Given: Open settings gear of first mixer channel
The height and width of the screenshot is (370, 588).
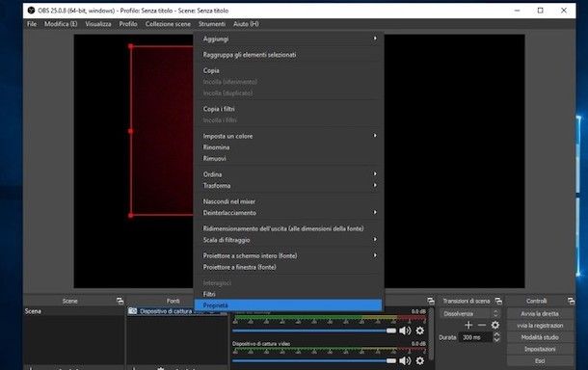Looking at the screenshot, I should pos(420,330).
